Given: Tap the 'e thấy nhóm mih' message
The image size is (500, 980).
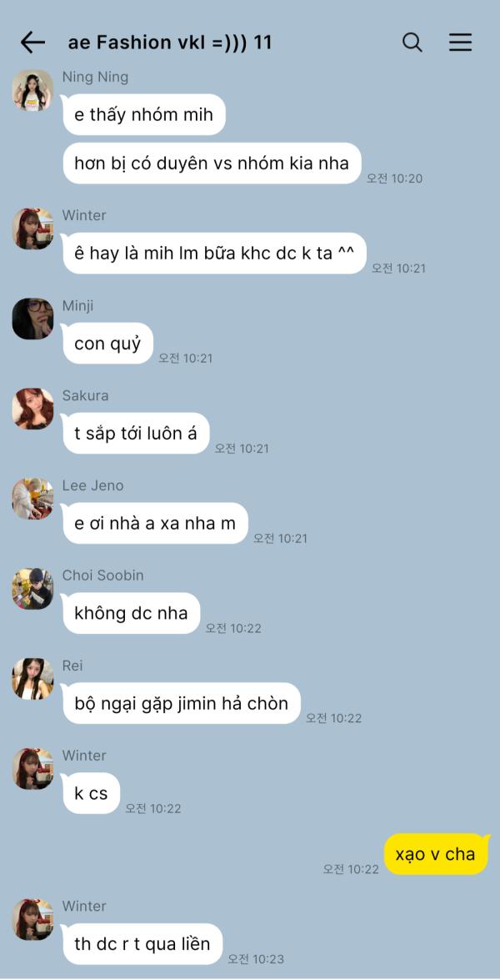Looking at the screenshot, I should (143, 114).
